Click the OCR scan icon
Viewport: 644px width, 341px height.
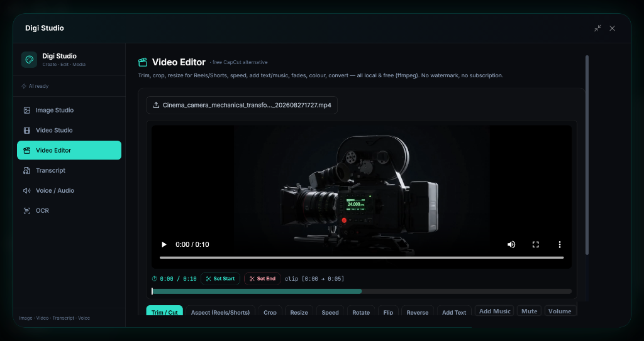click(26, 211)
